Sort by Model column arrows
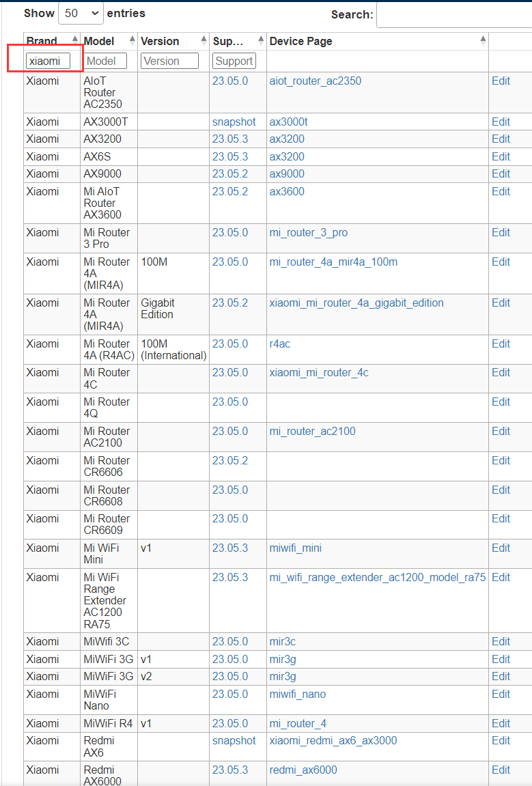Image resolution: width=532 pixels, height=786 pixels. pos(132,40)
